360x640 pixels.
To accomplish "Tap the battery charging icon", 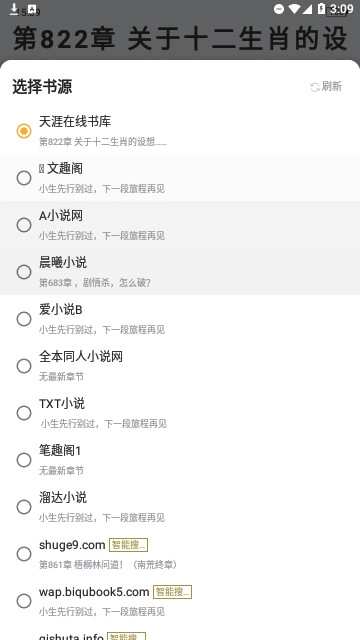I will tap(321, 9).
